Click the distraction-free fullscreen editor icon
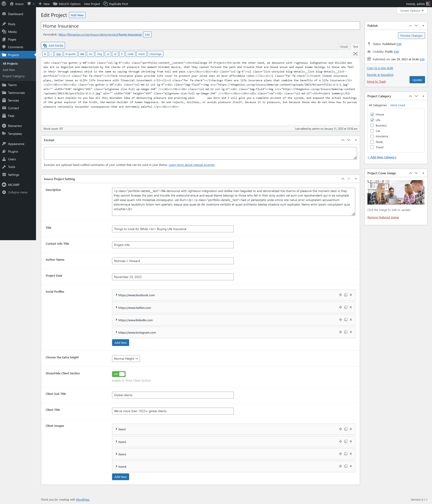Screen dimensions: 432x504 click(355, 54)
